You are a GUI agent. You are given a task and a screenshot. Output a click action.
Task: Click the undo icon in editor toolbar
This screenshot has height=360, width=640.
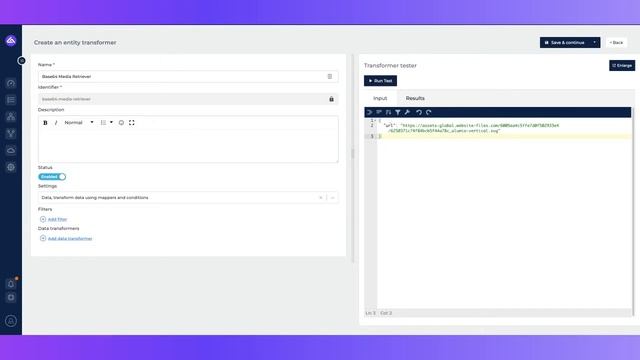click(419, 112)
